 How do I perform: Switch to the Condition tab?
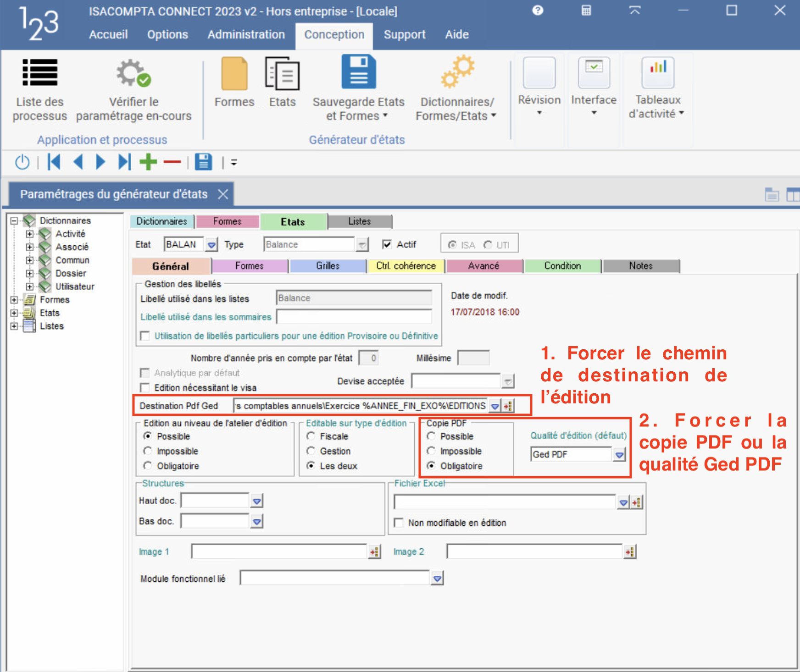[562, 266]
